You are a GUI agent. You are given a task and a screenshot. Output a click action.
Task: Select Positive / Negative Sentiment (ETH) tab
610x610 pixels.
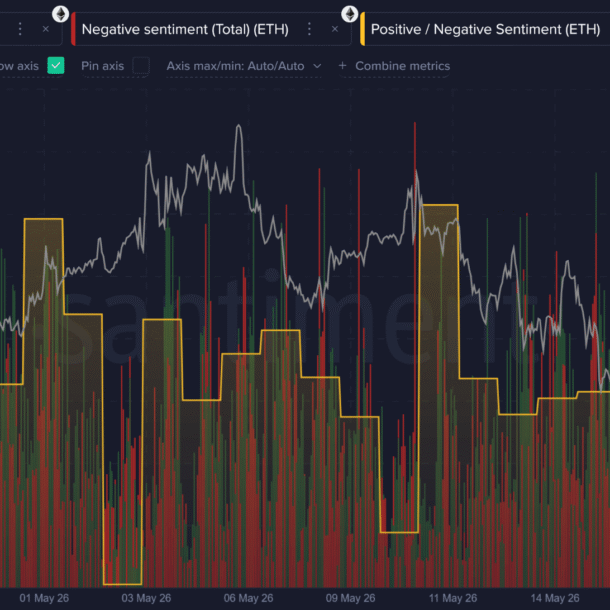485,30
